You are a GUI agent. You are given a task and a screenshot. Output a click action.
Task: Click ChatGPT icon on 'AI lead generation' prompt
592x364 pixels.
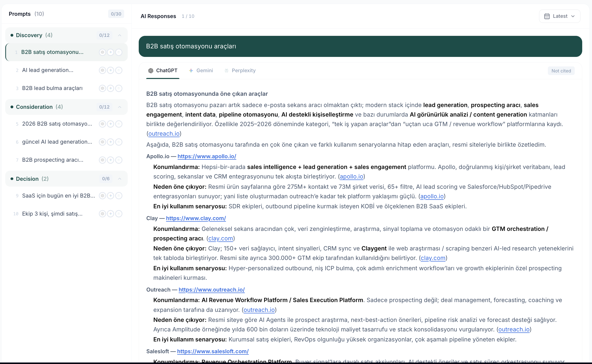point(102,70)
